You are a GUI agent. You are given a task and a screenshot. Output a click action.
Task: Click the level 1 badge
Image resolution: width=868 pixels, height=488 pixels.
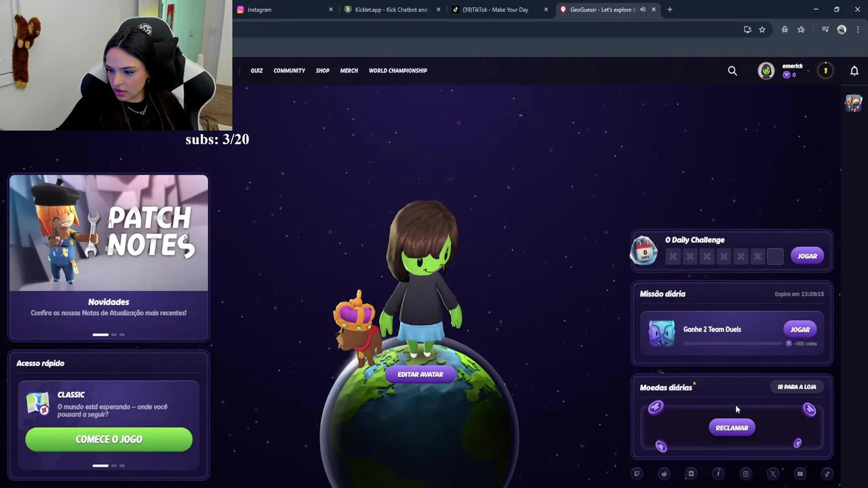(825, 70)
